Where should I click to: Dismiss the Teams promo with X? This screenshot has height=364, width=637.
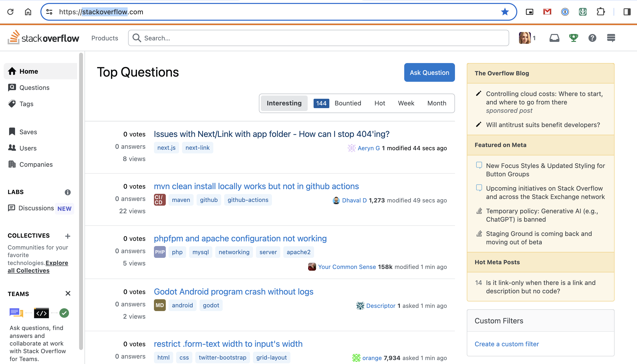(x=68, y=293)
